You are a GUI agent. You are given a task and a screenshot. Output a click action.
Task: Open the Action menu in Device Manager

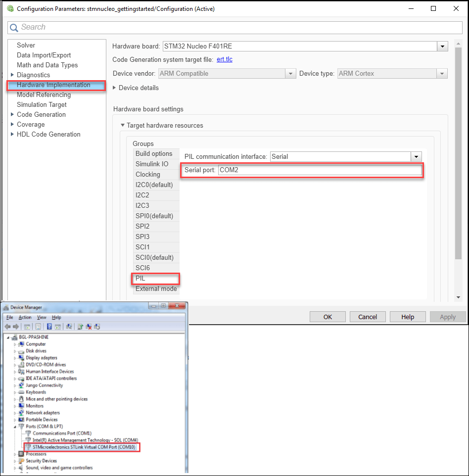(25, 317)
